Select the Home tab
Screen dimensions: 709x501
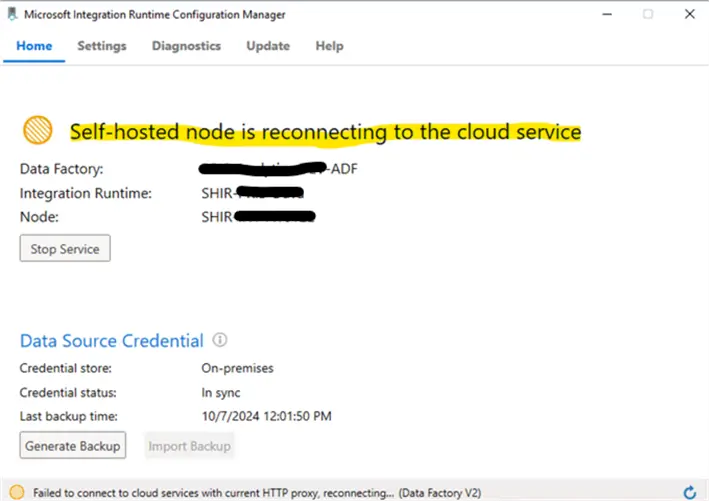(x=34, y=46)
